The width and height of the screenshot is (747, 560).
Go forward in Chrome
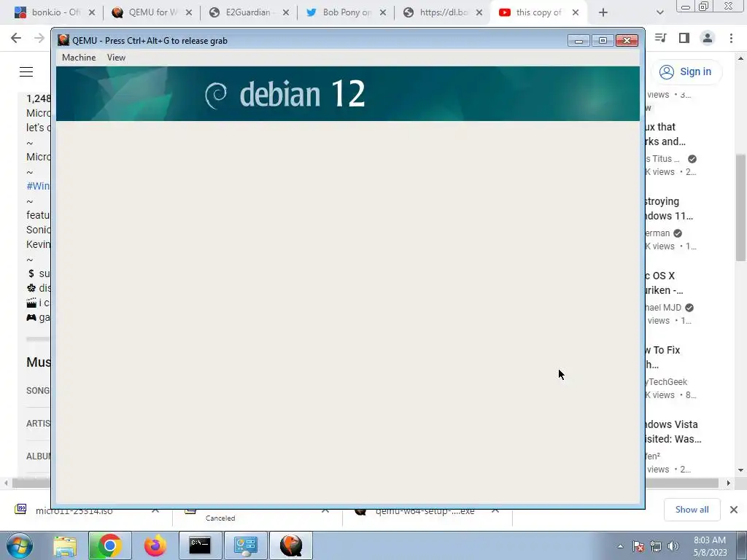tap(39, 38)
